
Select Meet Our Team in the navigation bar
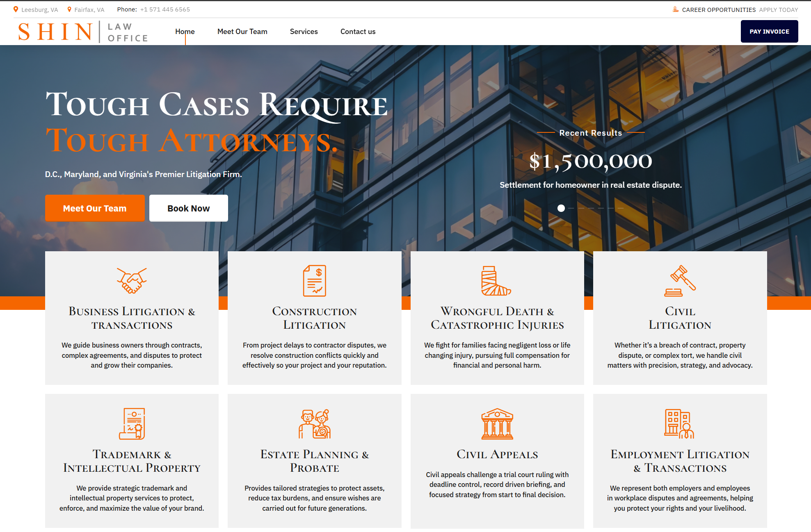(x=242, y=31)
